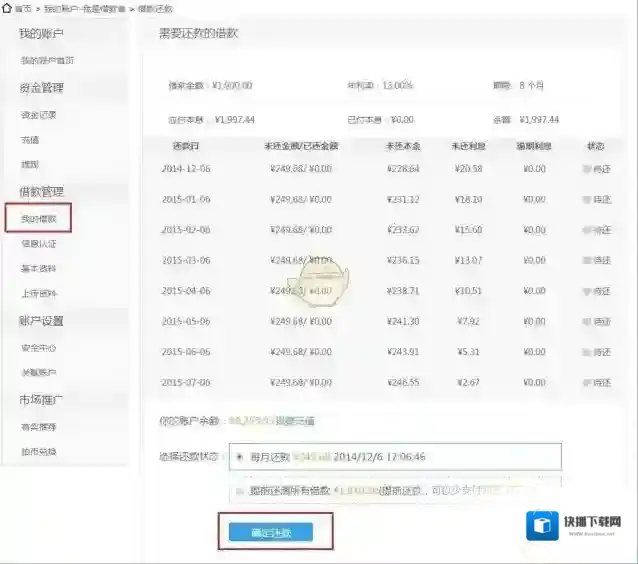Click the 我要充值 link beside account balance
Image resolution: width=638 pixels, height=564 pixels.
295,421
